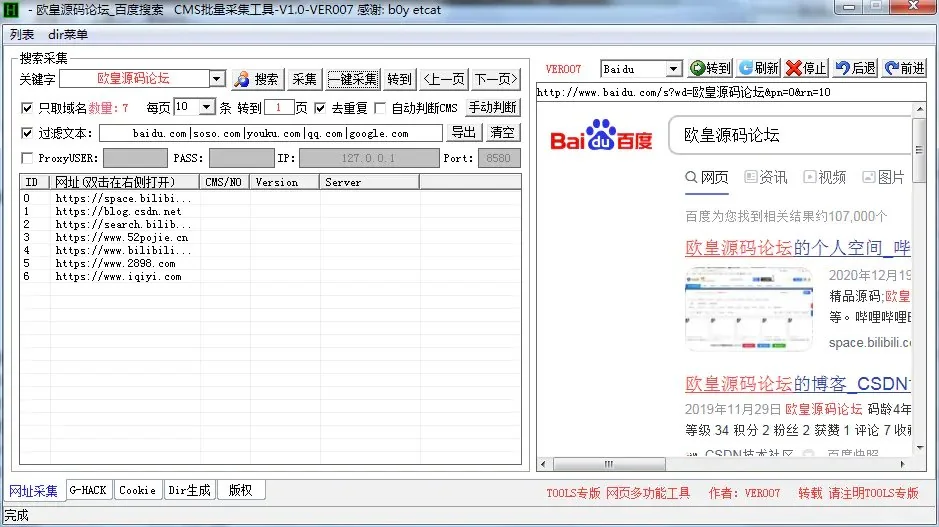Enable the 自动判断CMS checkbox

pyautogui.click(x=380, y=108)
